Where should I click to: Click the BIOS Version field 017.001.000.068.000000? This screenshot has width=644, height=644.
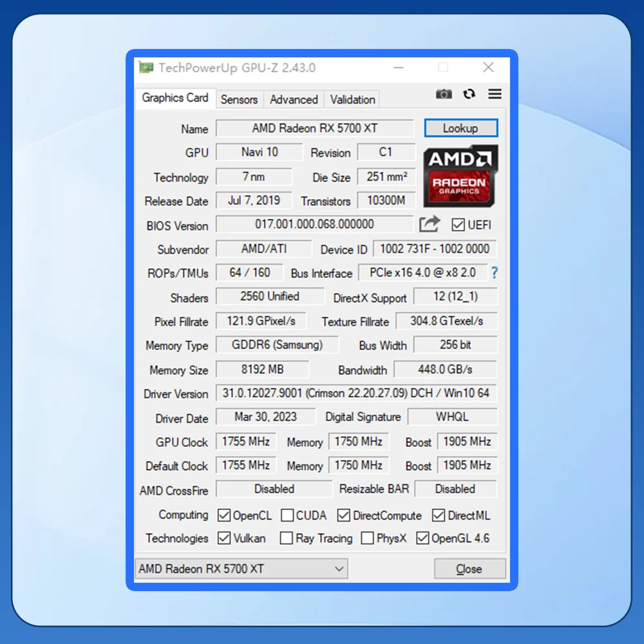pyautogui.click(x=315, y=224)
